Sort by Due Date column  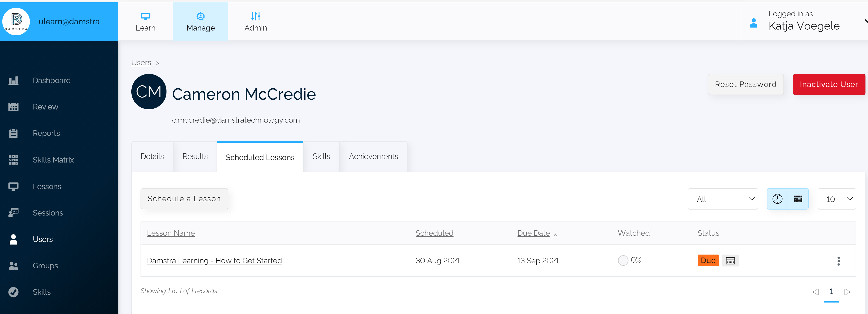tap(533, 233)
